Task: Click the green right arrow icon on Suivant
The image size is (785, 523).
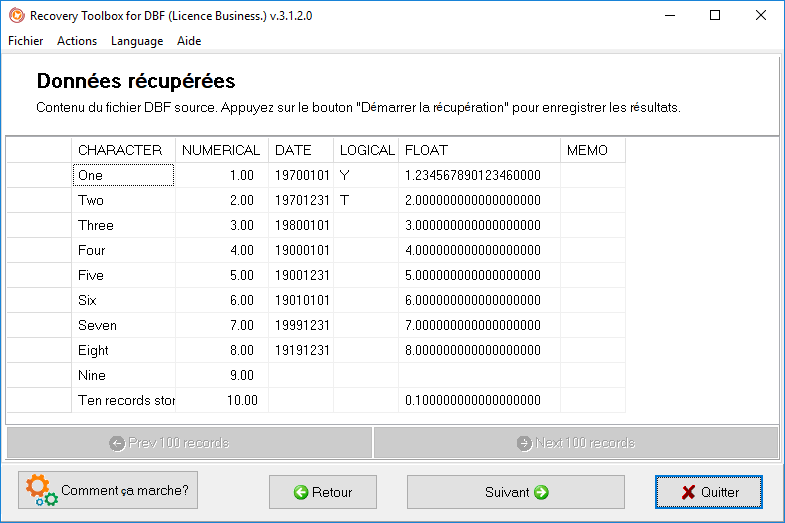Action: click(541, 492)
